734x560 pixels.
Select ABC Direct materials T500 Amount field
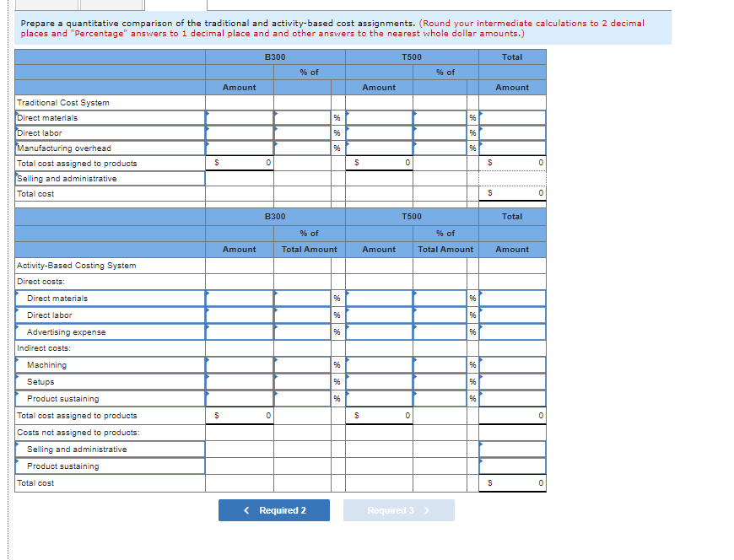coord(379,299)
